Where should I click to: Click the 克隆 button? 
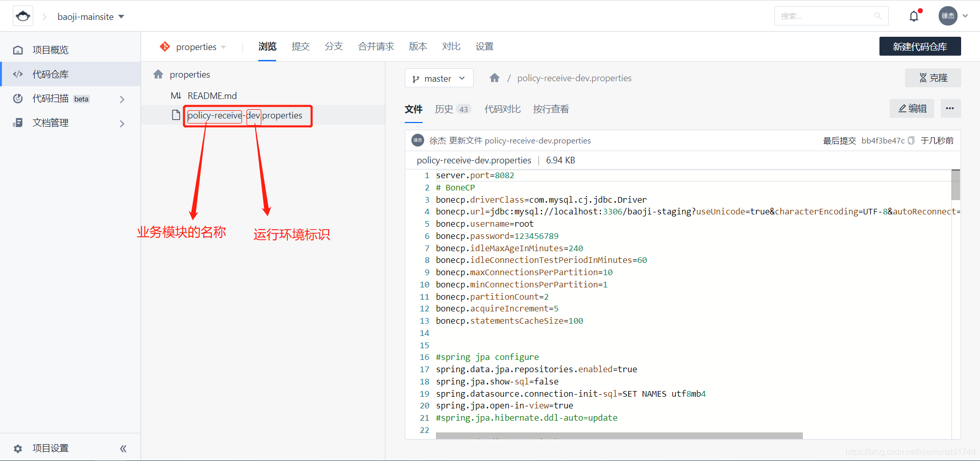[x=933, y=78]
